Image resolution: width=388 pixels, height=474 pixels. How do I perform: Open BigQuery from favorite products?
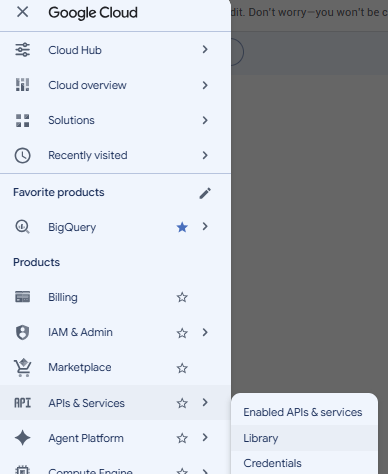coord(72,227)
